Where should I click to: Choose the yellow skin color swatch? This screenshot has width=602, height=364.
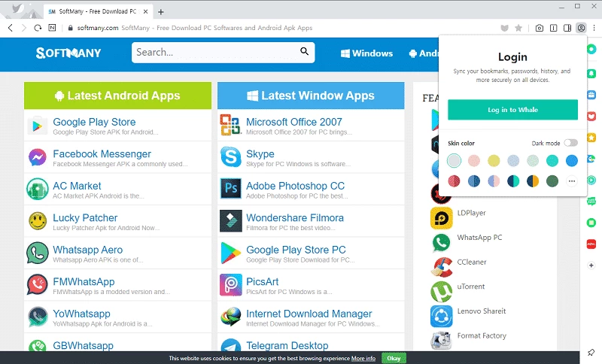pyautogui.click(x=494, y=160)
